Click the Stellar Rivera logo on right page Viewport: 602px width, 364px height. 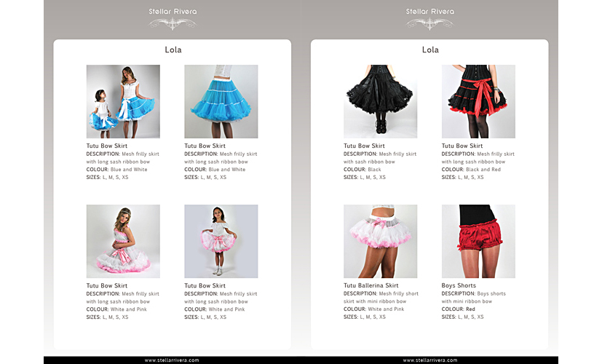point(429,17)
